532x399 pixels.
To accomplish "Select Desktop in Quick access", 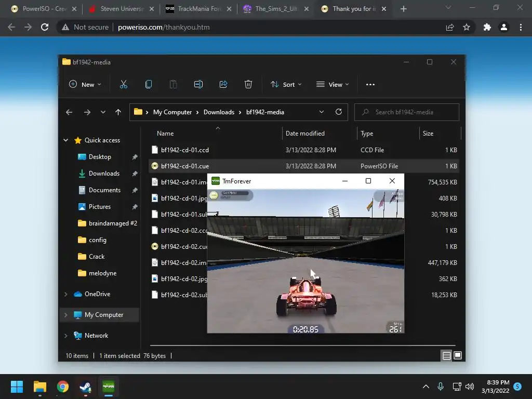I will point(100,157).
